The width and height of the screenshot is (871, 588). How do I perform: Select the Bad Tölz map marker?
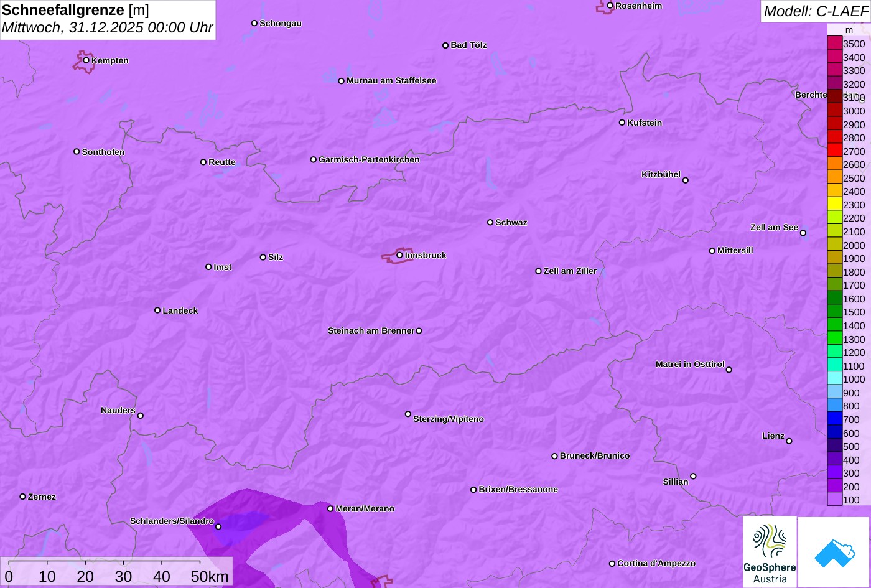click(445, 45)
